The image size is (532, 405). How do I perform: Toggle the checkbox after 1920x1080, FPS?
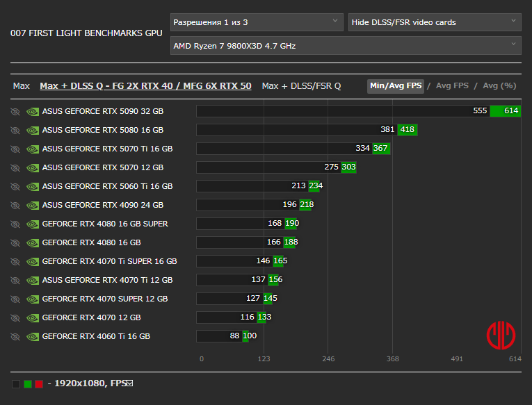click(x=130, y=383)
